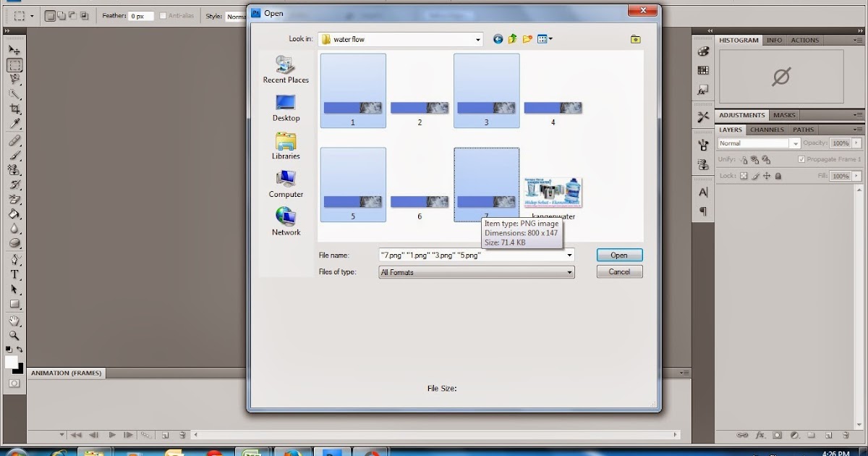Select the Rectangular Marquee tool

[14, 65]
